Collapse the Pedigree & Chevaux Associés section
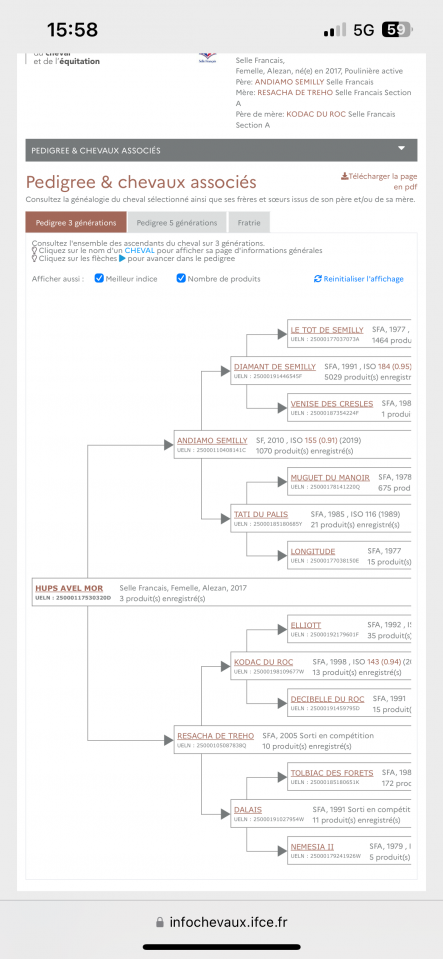This screenshot has height=959, width=443. (401, 149)
